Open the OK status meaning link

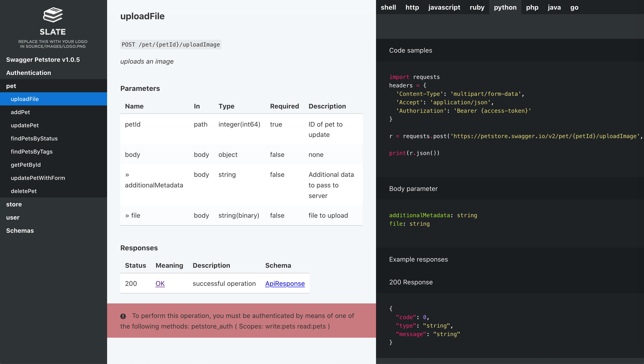[x=160, y=283]
